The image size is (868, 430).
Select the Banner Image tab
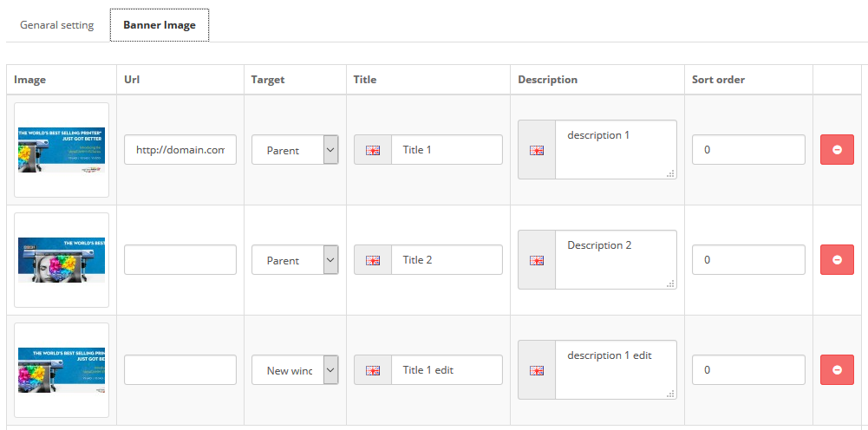click(x=160, y=25)
